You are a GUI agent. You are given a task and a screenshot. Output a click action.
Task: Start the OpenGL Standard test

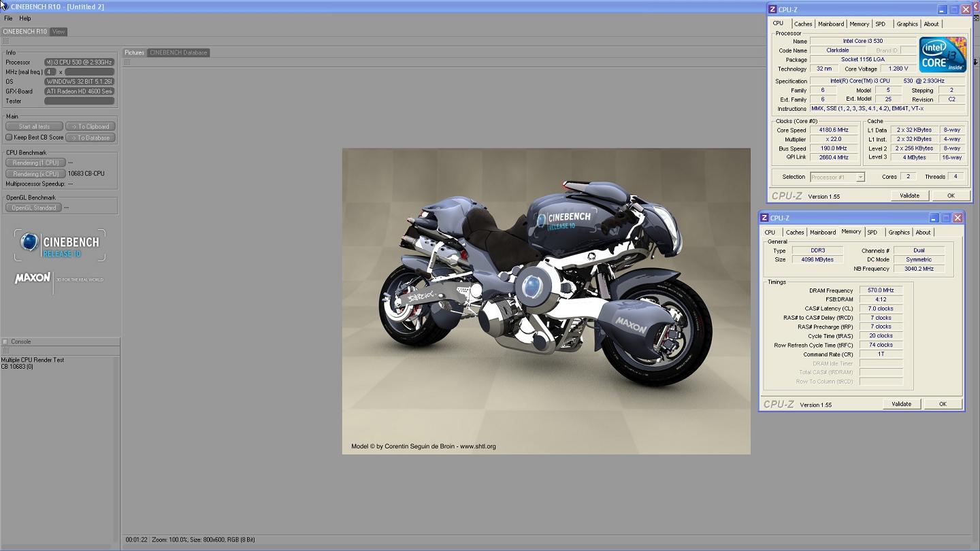(x=33, y=207)
